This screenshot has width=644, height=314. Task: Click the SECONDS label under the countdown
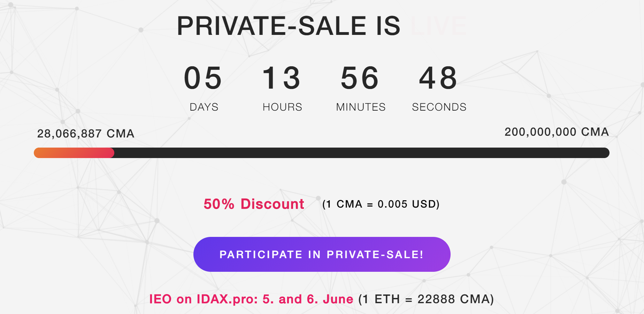click(439, 107)
